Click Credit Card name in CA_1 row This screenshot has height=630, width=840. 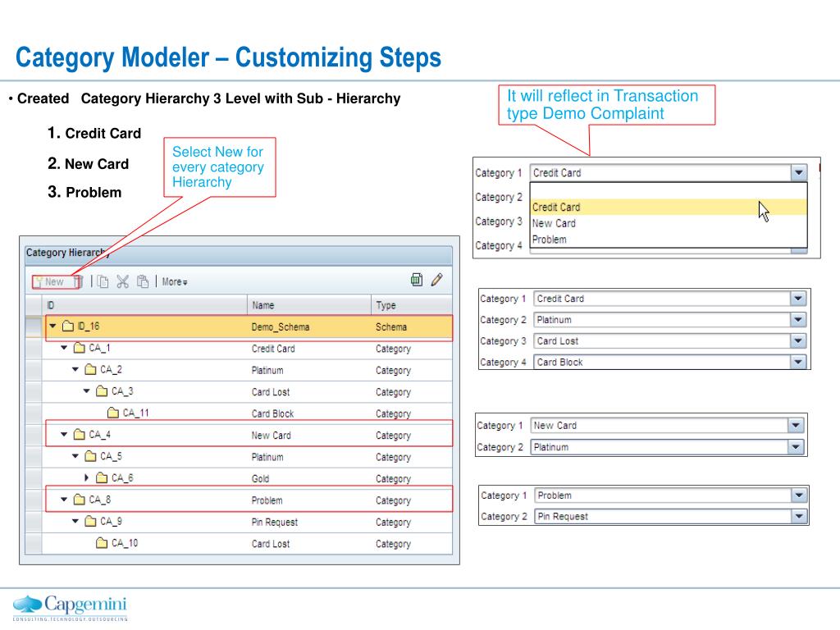(273, 349)
